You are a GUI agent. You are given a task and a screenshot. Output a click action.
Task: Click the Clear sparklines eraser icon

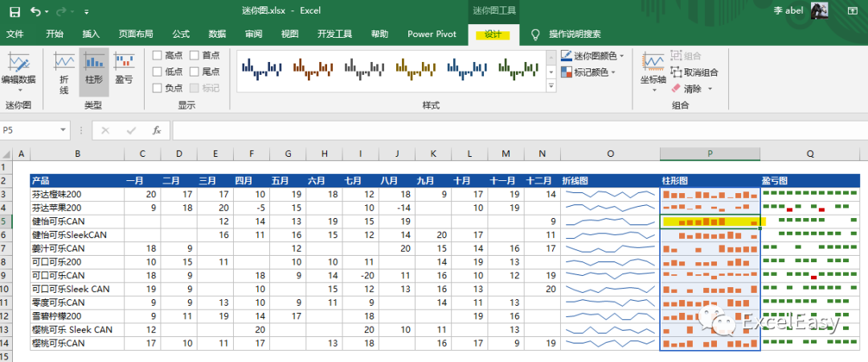coord(675,88)
